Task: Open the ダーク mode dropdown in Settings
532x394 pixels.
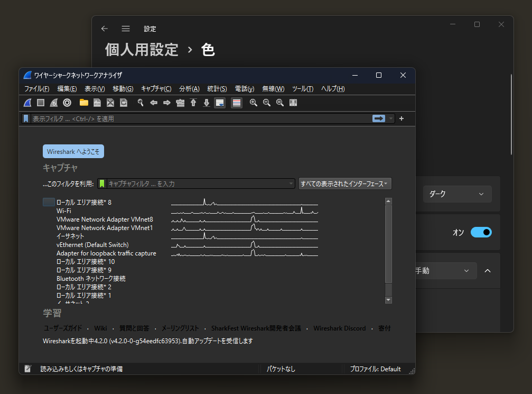Action: pos(458,194)
